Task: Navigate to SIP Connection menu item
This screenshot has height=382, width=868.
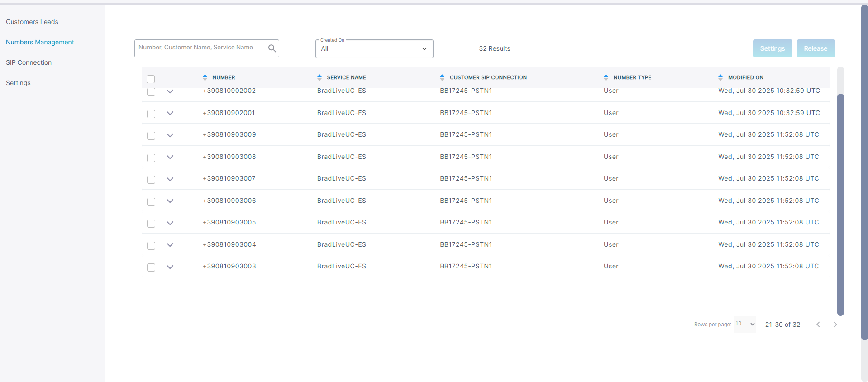Action: tap(29, 62)
